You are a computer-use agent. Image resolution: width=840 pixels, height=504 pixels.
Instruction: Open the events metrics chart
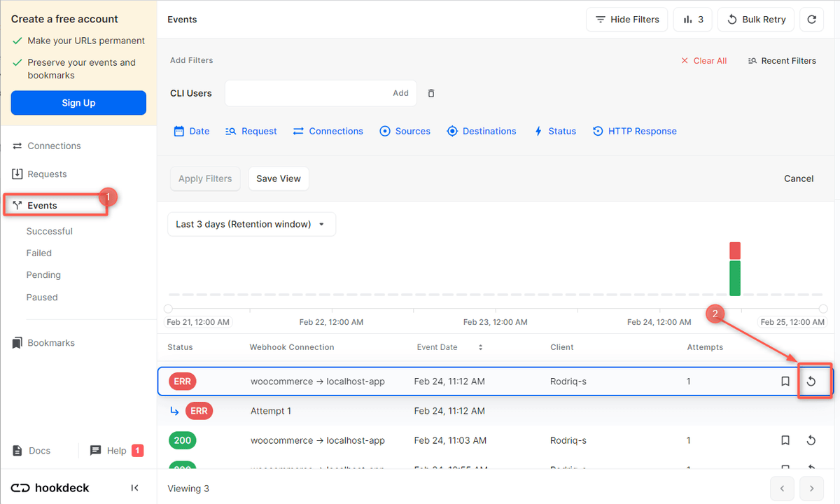coord(692,19)
